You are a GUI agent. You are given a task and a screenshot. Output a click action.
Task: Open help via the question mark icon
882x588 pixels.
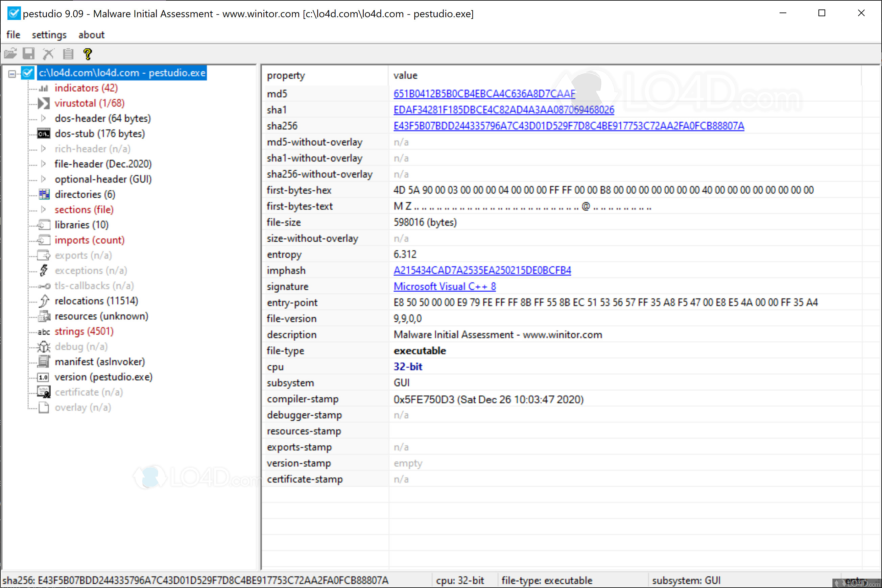[x=88, y=54]
